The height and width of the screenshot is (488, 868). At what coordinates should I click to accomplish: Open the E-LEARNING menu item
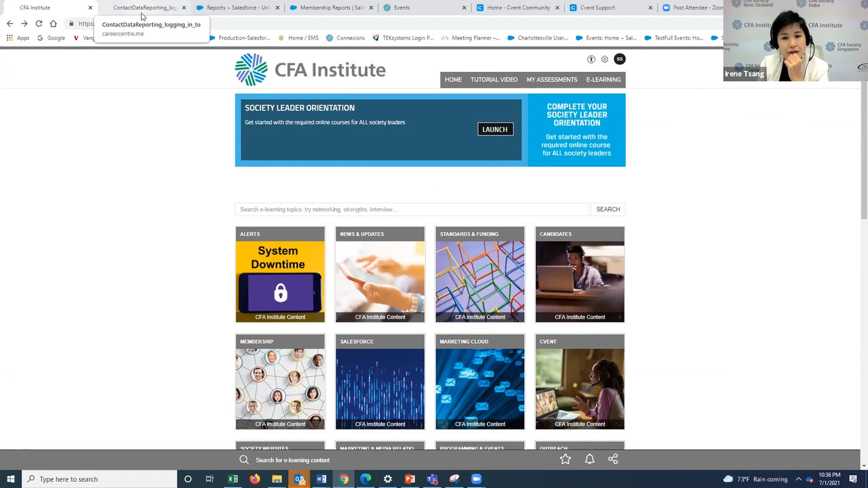[604, 80]
